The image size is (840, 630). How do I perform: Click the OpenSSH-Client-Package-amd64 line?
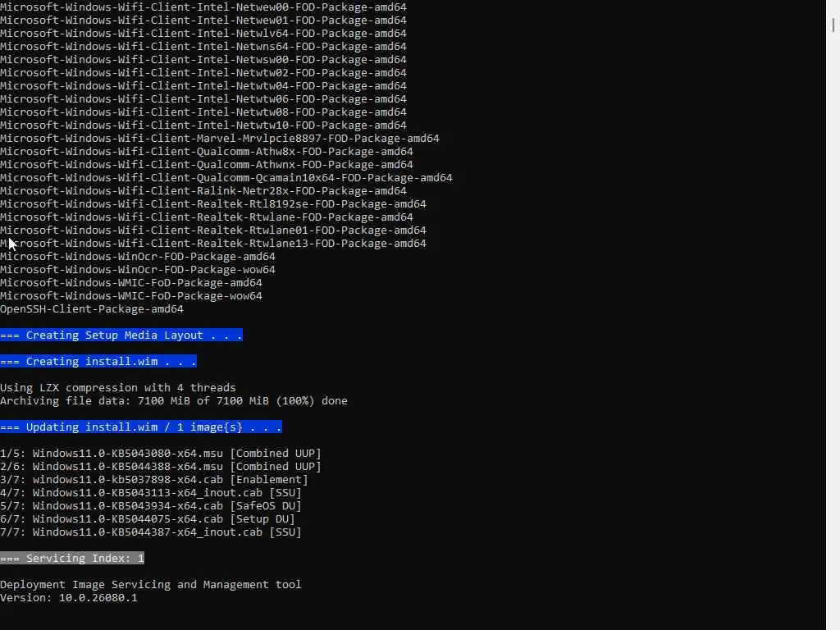point(92,308)
